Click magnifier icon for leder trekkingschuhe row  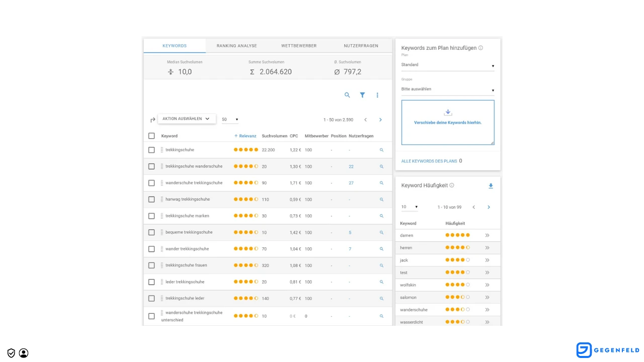(381, 282)
